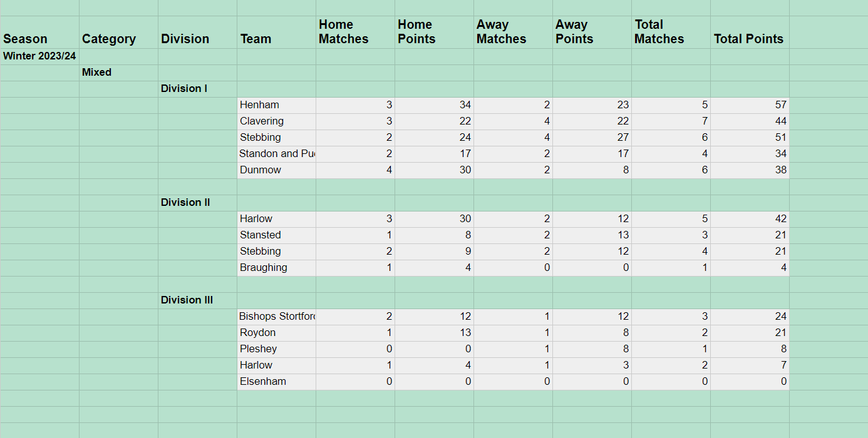Click the Braughing team cell
The height and width of the screenshot is (438, 868).
tap(276, 268)
